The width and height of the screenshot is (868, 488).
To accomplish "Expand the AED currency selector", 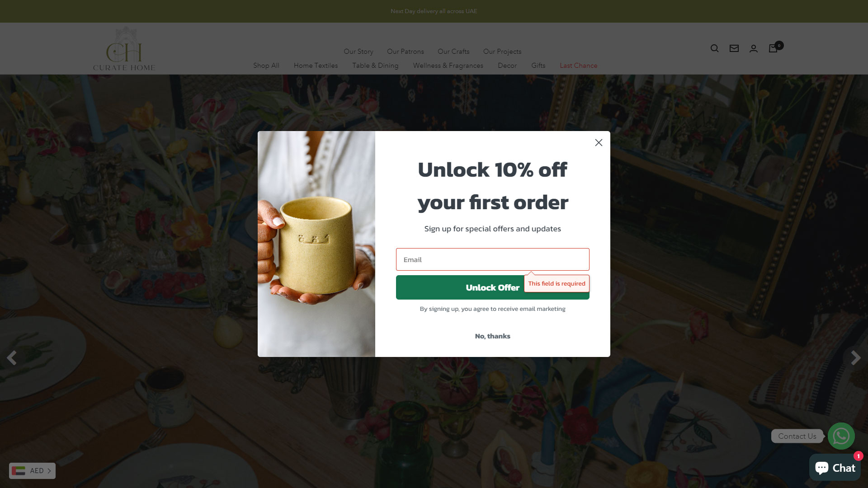I will (32, 471).
